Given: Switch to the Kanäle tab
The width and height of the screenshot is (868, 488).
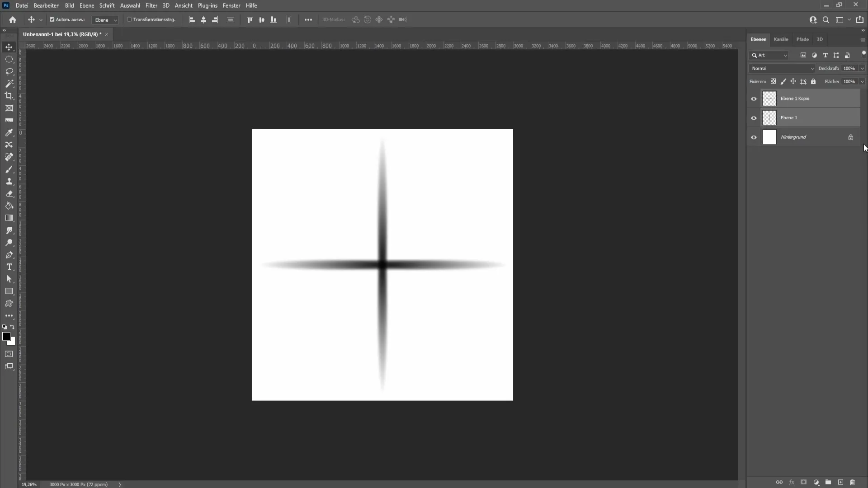Looking at the screenshot, I should coord(781,39).
